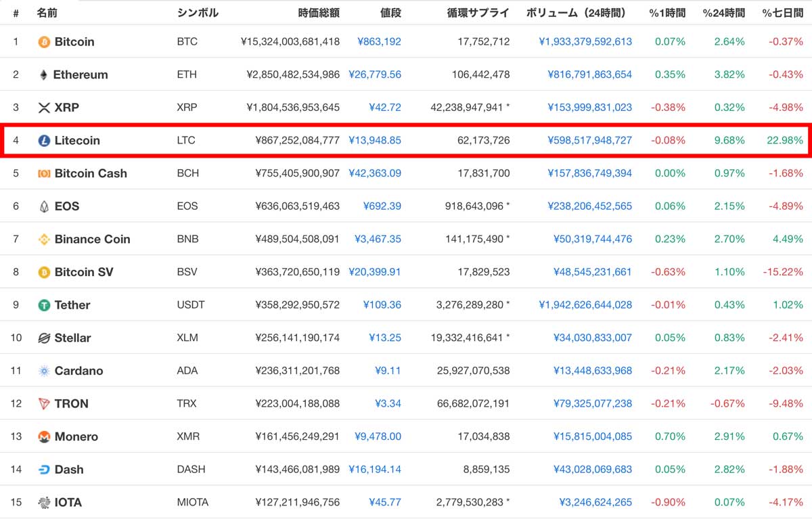Click Bitcoin market cap ¥15,324,003,681,418

click(290, 42)
